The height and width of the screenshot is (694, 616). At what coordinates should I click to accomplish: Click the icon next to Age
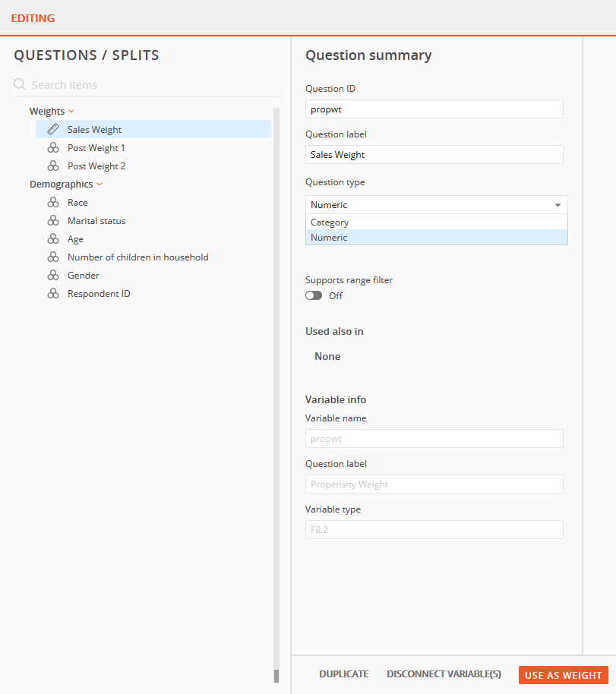pyautogui.click(x=53, y=238)
